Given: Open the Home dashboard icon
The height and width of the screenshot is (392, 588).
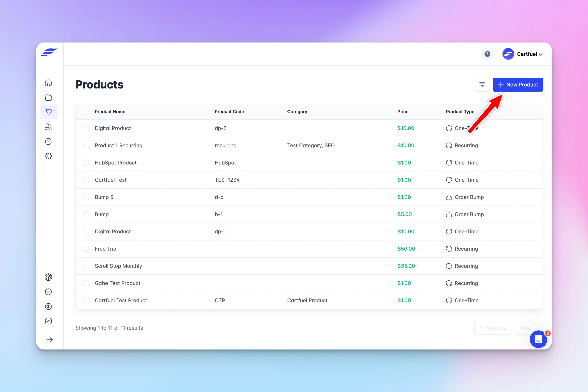Looking at the screenshot, I should pyautogui.click(x=49, y=83).
